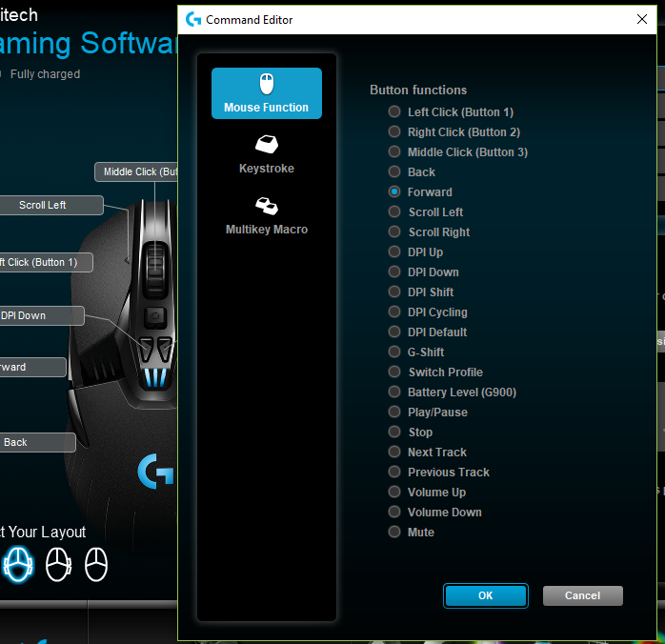This screenshot has height=644, width=665.
Task: Choose DPI Default radio button
Action: coord(394,332)
